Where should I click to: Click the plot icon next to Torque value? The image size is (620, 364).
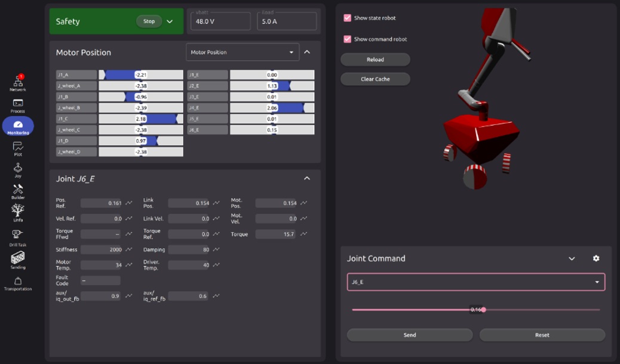click(304, 235)
